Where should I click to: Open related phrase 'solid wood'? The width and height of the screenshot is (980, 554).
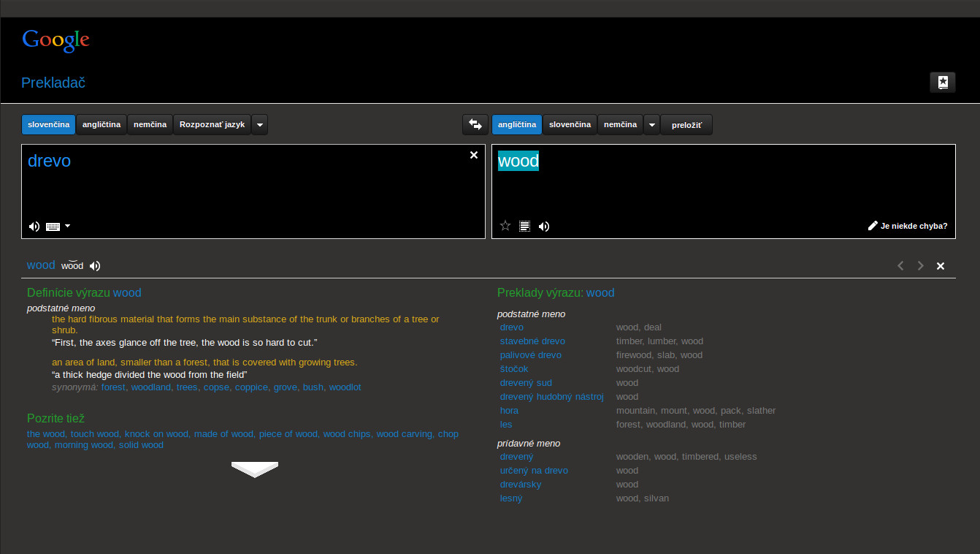(x=142, y=445)
